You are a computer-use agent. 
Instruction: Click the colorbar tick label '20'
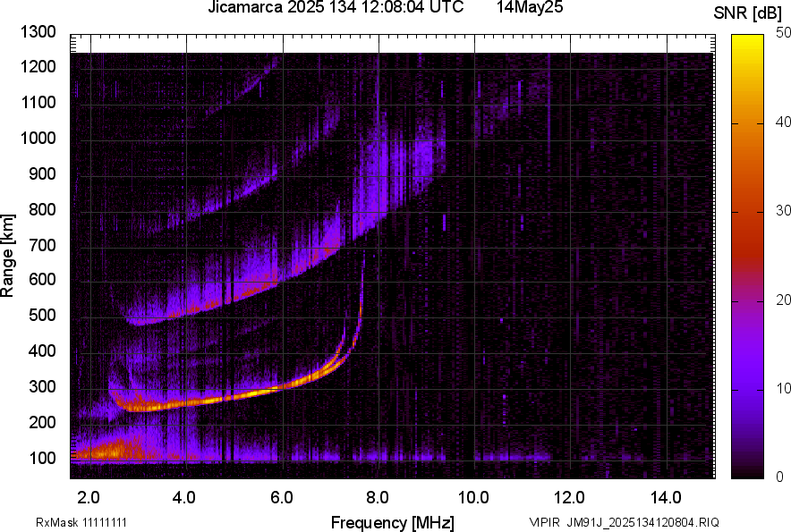(784, 300)
